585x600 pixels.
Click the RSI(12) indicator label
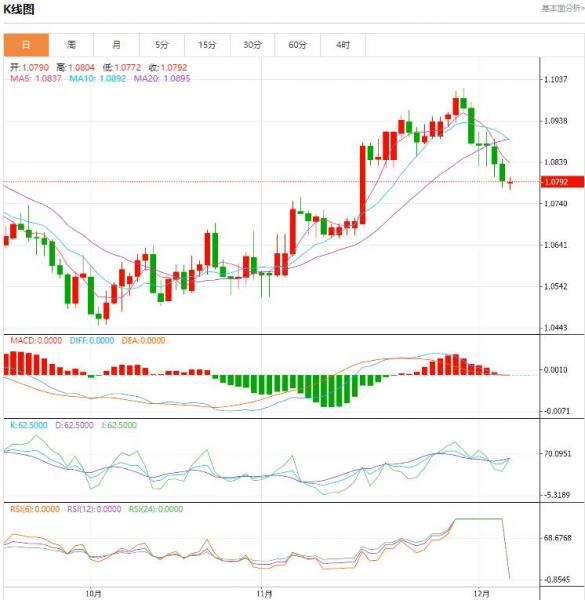94,509
